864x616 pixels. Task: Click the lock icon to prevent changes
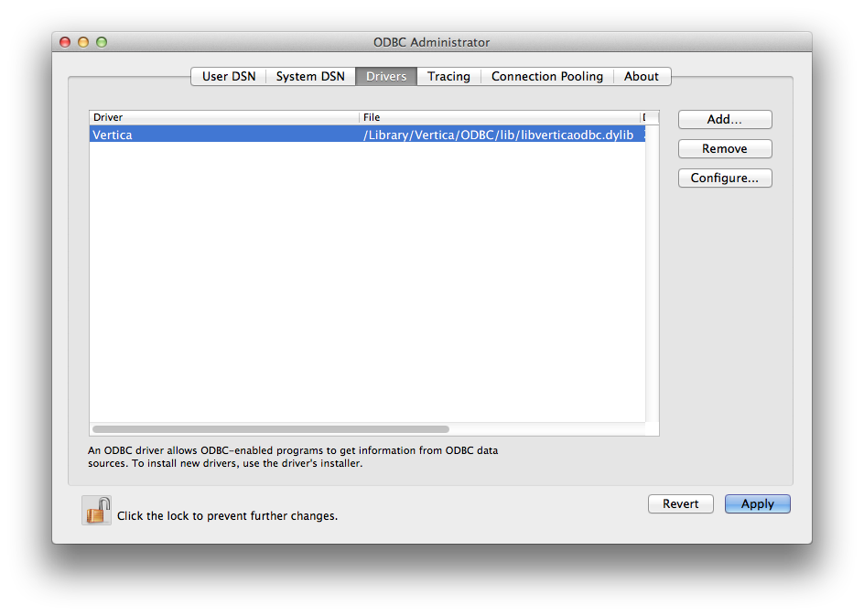(x=96, y=510)
